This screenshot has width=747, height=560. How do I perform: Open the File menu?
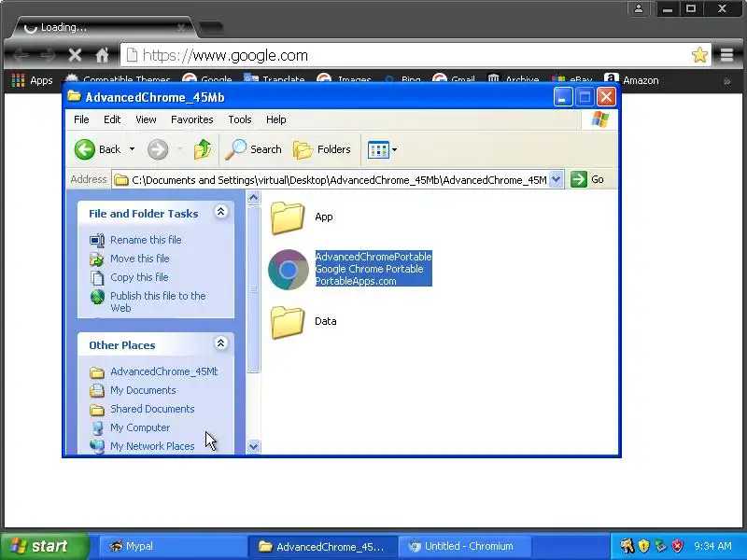point(81,119)
